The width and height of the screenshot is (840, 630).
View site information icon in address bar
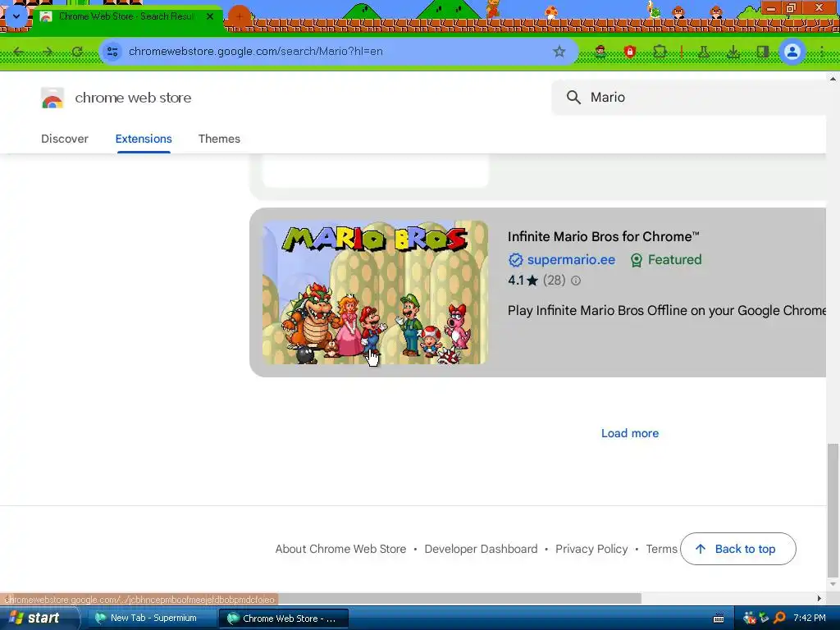click(x=112, y=52)
